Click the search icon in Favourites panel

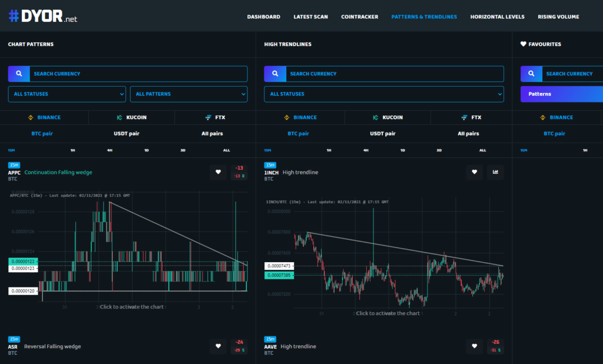pos(531,74)
